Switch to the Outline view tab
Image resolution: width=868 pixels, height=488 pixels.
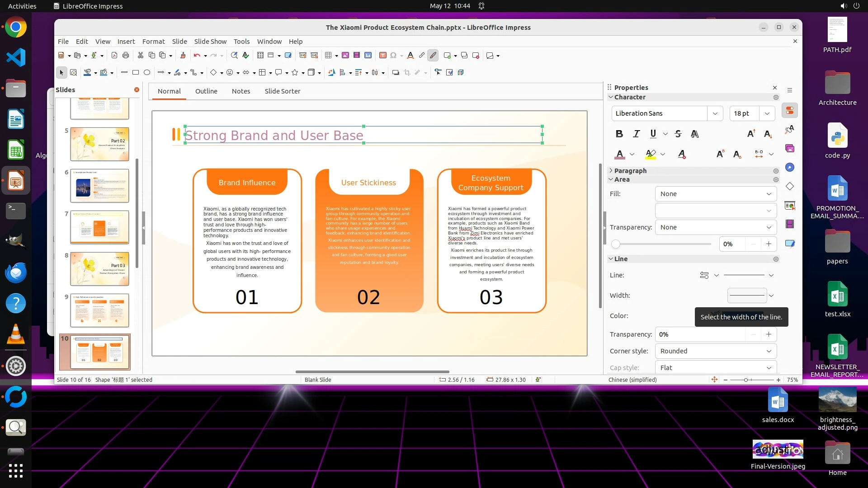[x=206, y=91]
